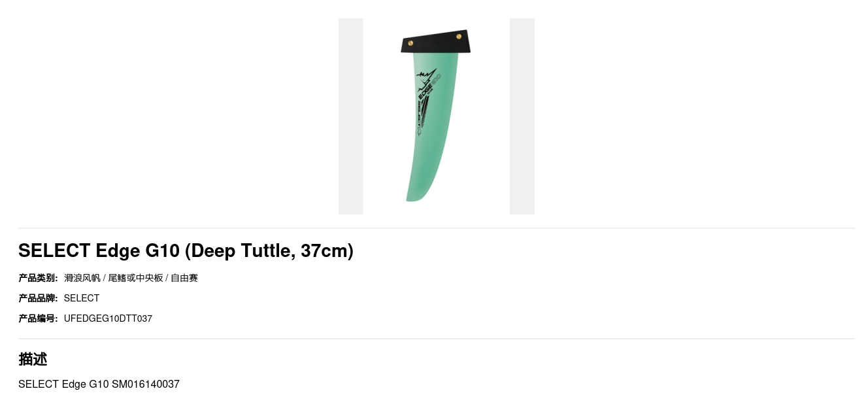Viewport: 868px width, 410px height.
Task: Click the gray bar left of product image
Action: [x=350, y=116]
